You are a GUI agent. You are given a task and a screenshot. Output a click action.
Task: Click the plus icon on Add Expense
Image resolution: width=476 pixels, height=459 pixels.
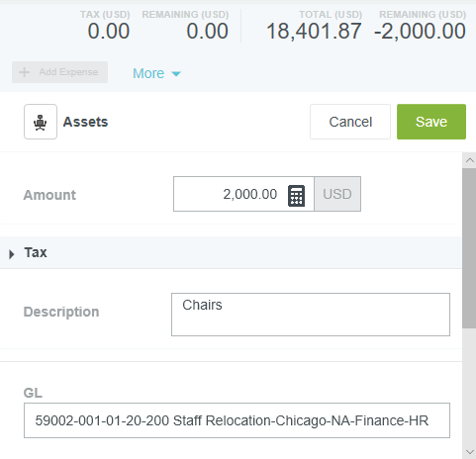coord(25,72)
